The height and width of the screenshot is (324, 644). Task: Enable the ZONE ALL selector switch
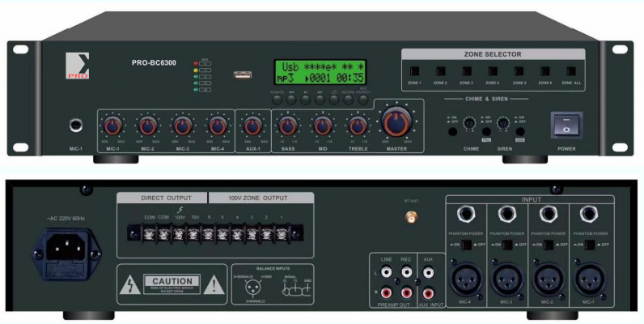pyautogui.click(x=570, y=70)
